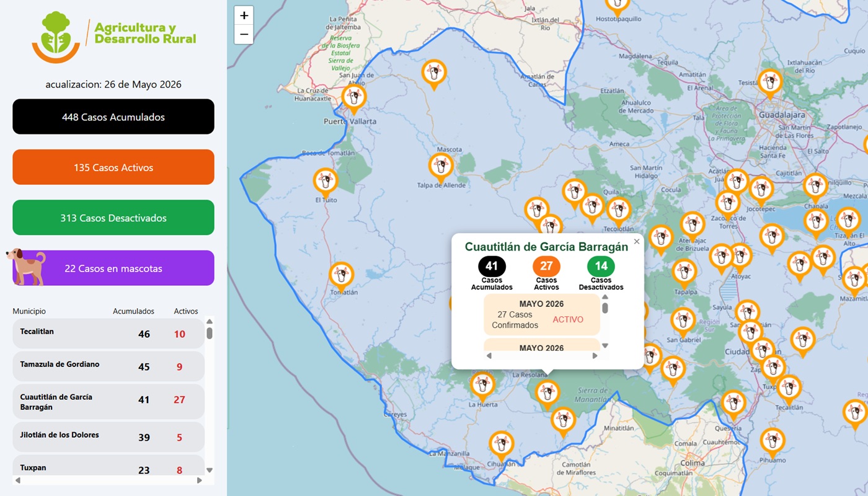Select the cattle marker above Tecolotlán
868x496 pixels.
point(618,211)
